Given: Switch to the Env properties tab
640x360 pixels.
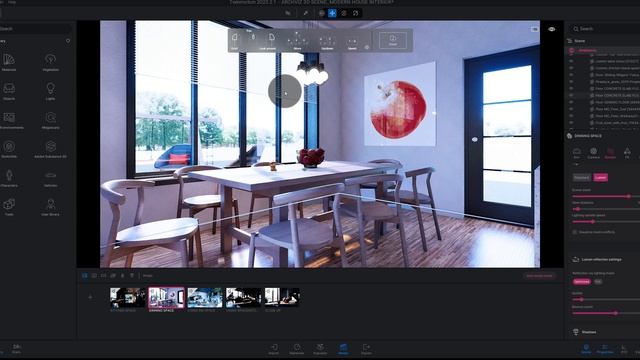Looking at the screenshot, I should (x=577, y=153).
